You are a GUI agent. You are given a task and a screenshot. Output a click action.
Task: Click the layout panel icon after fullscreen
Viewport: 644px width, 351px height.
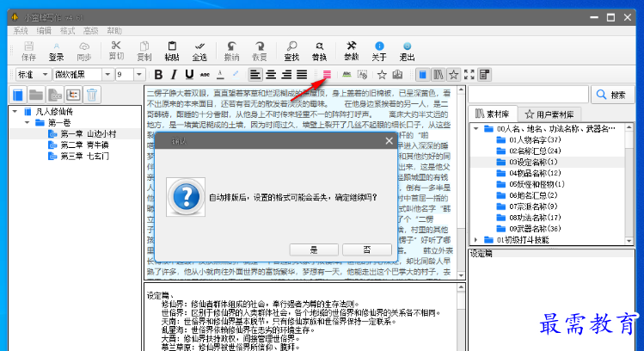485,74
